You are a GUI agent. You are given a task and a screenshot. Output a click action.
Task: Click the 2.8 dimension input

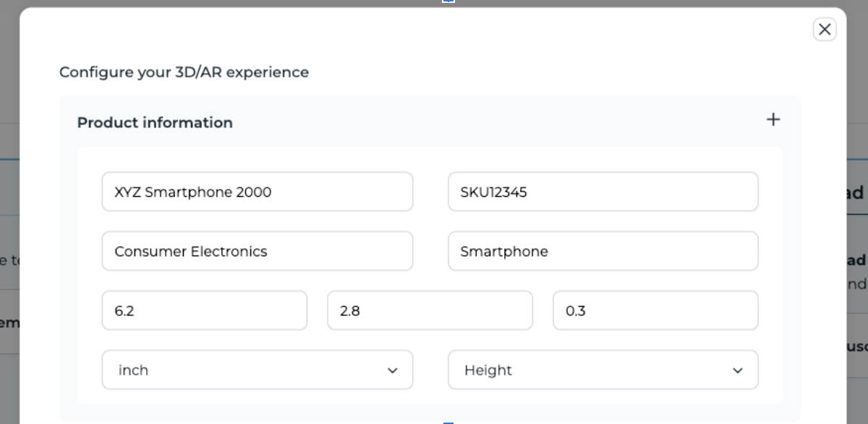pyautogui.click(x=430, y=310)
